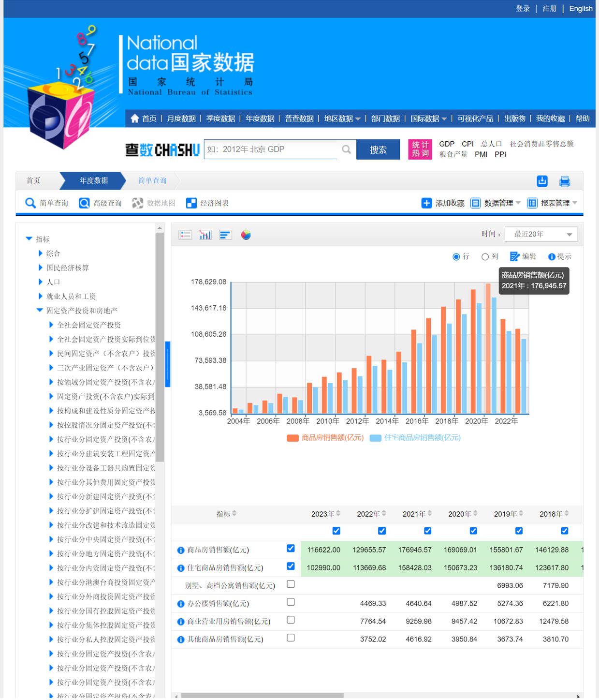Image resolution: width=599 pixels, height=700 pixels.
Task: Open the 数据管理 dropdown menu
Action: pyautogui.click(x=496, y=203)
